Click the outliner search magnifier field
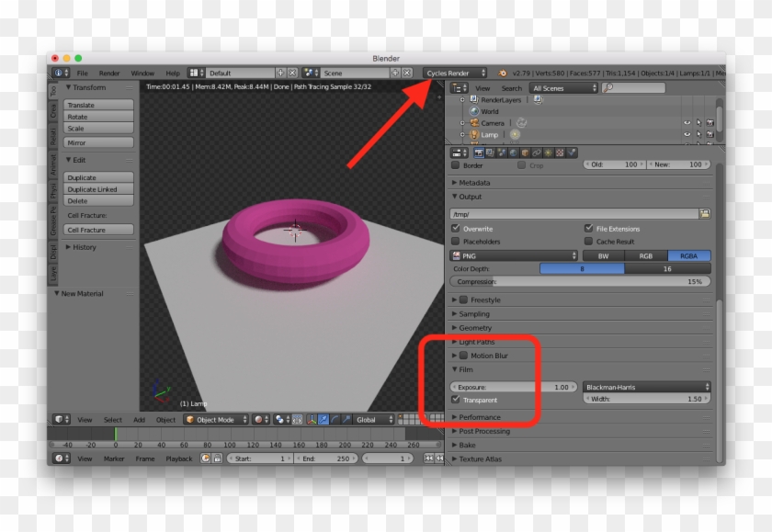This screenshot has width=772, height=532. tap(633, 88)
